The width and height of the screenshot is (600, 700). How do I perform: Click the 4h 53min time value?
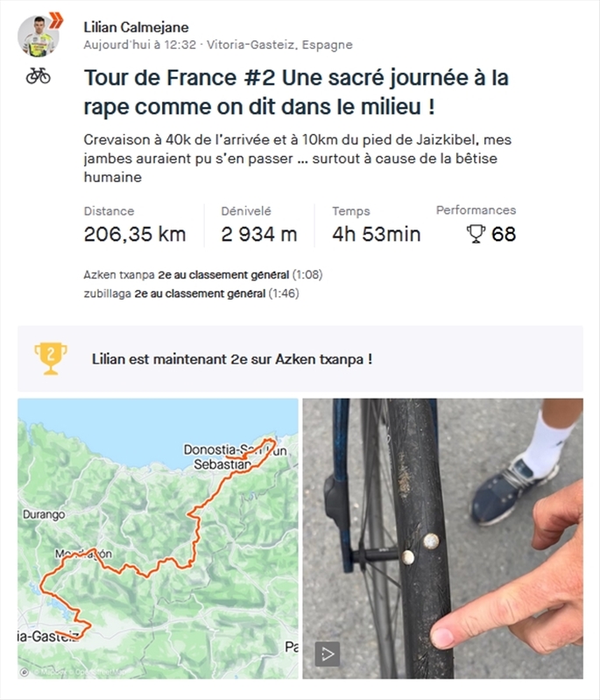377,235
